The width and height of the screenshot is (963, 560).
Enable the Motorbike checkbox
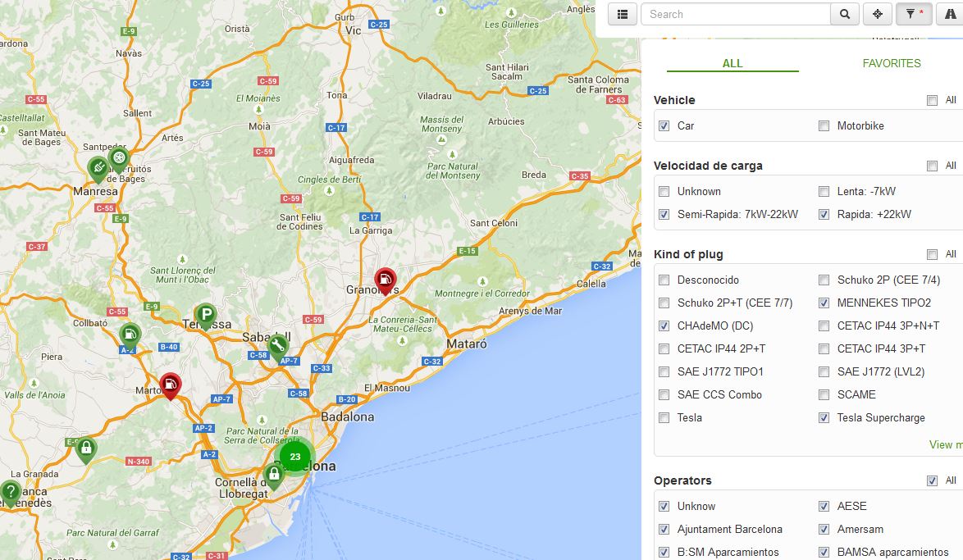coord(824,126)
